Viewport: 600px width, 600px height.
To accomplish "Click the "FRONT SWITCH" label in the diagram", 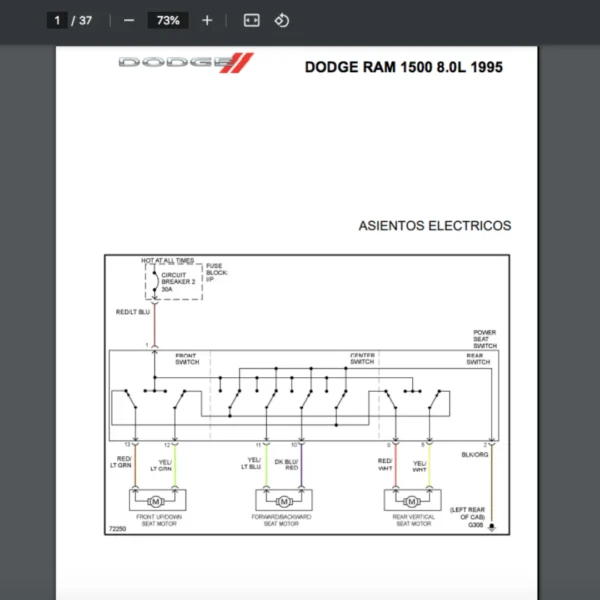I will pyautogui.click(x=187, y=358).
